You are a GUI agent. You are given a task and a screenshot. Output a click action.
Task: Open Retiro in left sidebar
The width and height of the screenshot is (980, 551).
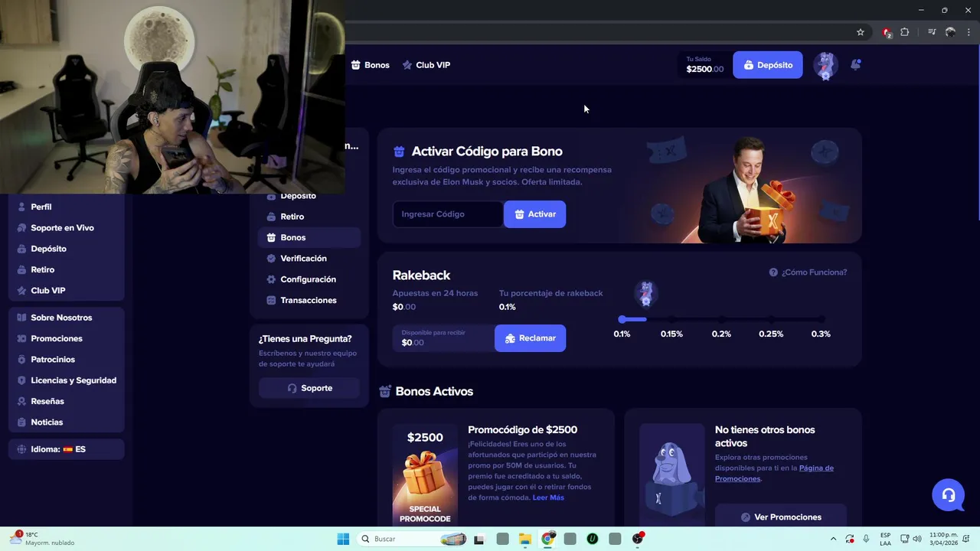point(67,269)
